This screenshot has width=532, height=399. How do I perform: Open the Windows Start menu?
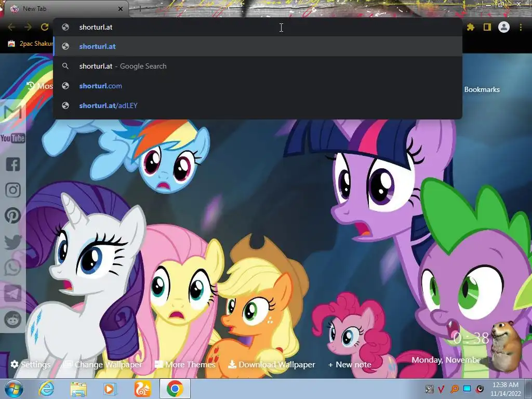(14, 389)
